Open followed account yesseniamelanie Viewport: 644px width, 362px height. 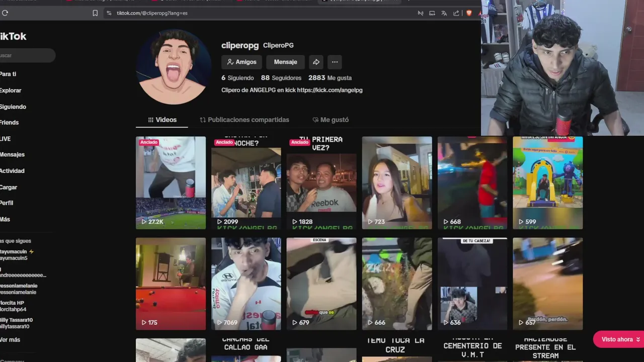click(19, 289)
